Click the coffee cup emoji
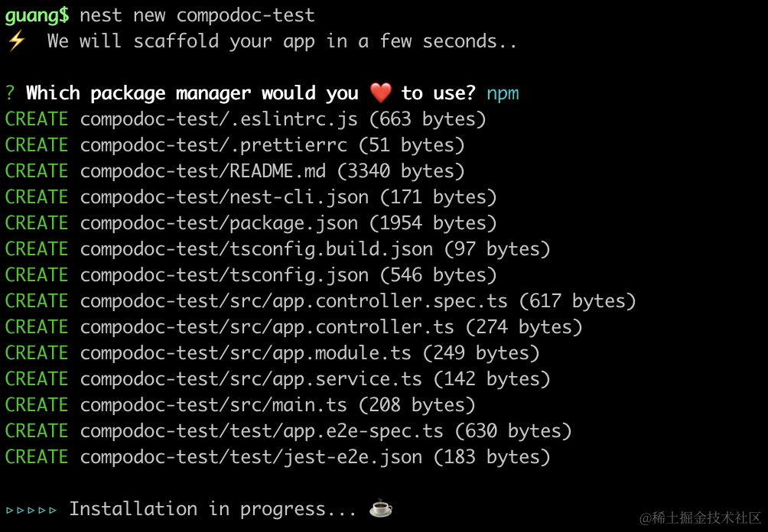The image size is (768, 532). tap(380, 508)
